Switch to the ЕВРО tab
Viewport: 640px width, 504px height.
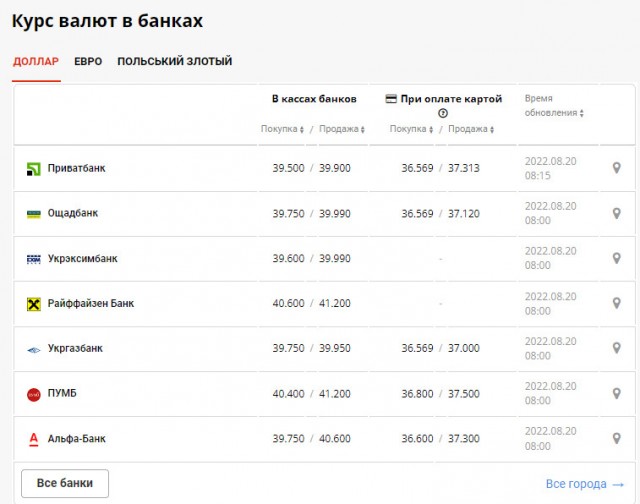click(88, 62)
